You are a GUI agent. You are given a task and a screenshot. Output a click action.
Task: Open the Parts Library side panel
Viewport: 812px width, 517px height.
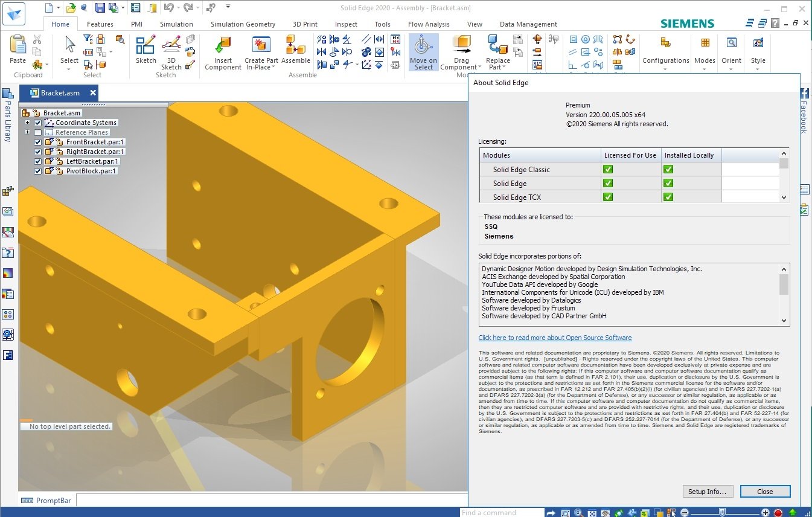click(7, 115)
